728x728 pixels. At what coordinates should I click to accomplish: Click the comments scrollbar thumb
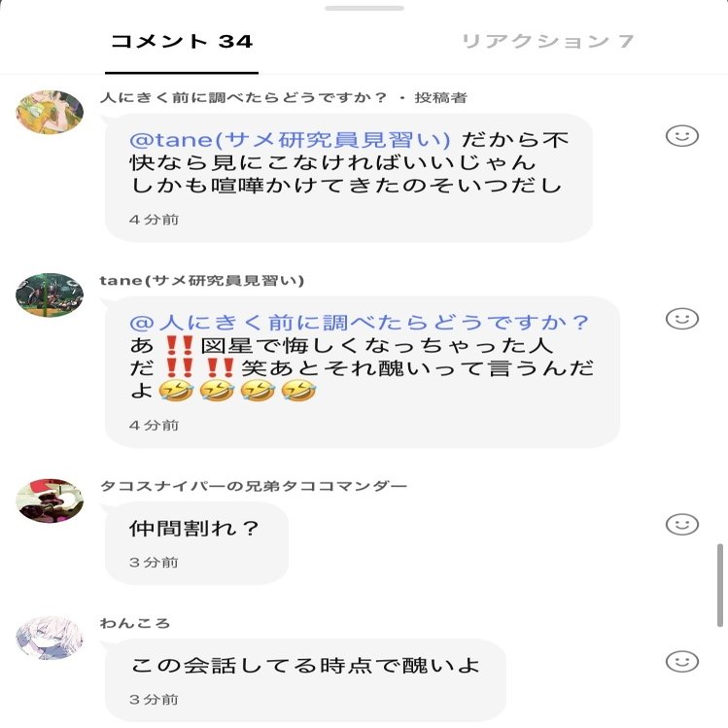(x=720, y=586)
